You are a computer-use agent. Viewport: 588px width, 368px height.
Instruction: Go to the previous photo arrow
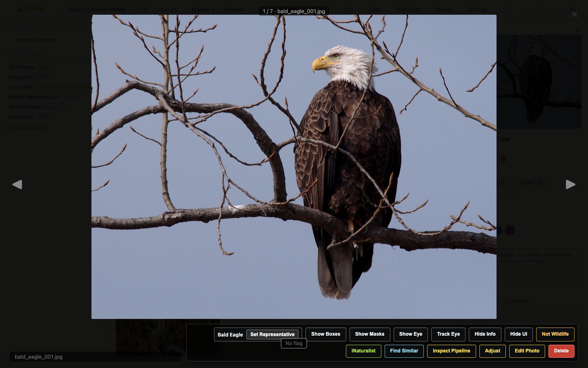click(x=17, y=184)
